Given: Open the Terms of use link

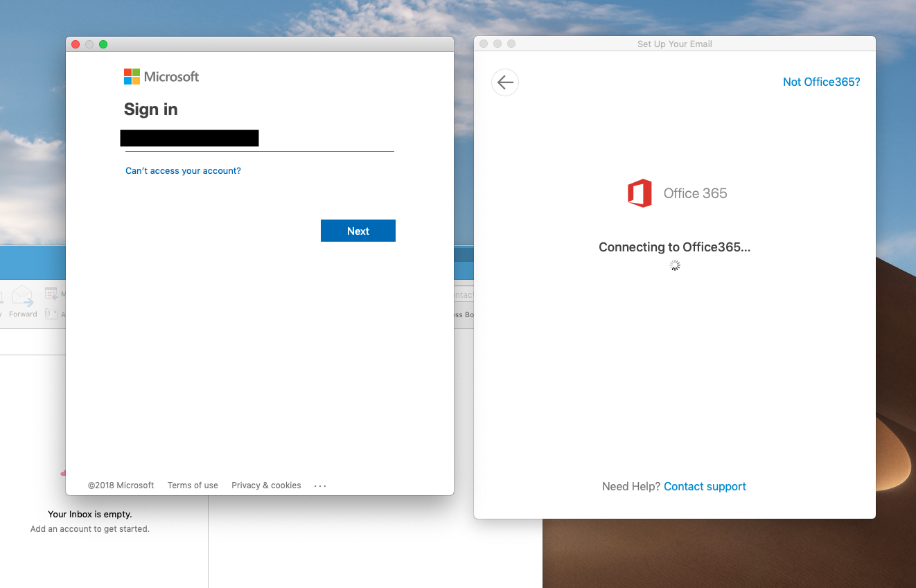Looking at the screenshot, I should click(193, 485).
